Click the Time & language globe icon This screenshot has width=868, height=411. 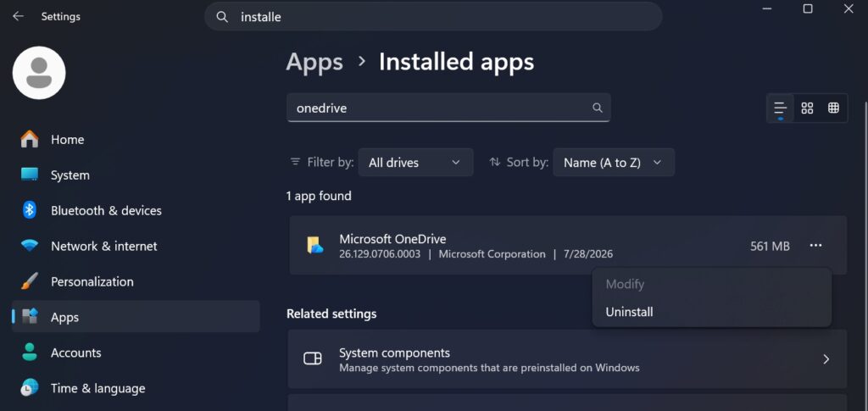click(30, 388)
